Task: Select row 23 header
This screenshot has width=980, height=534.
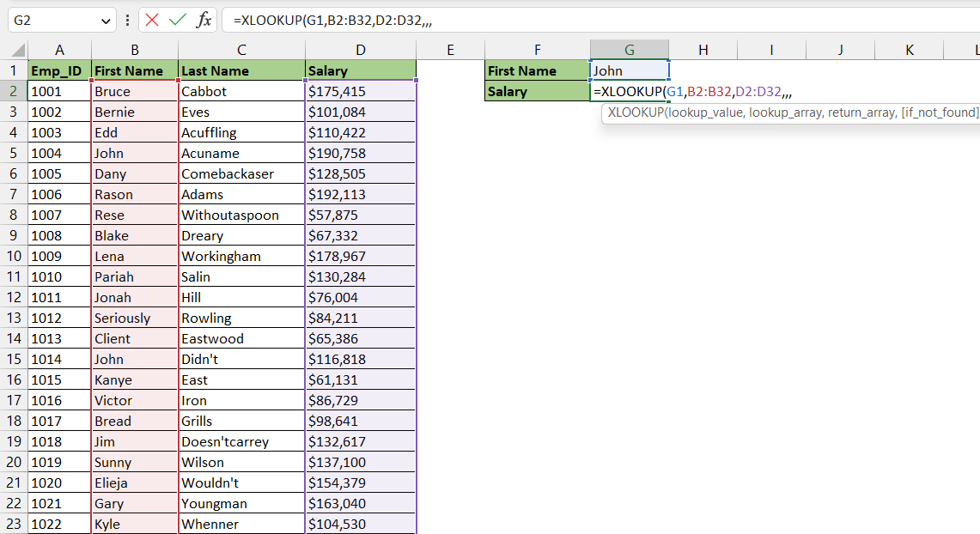Action: (x=13, y=524)
